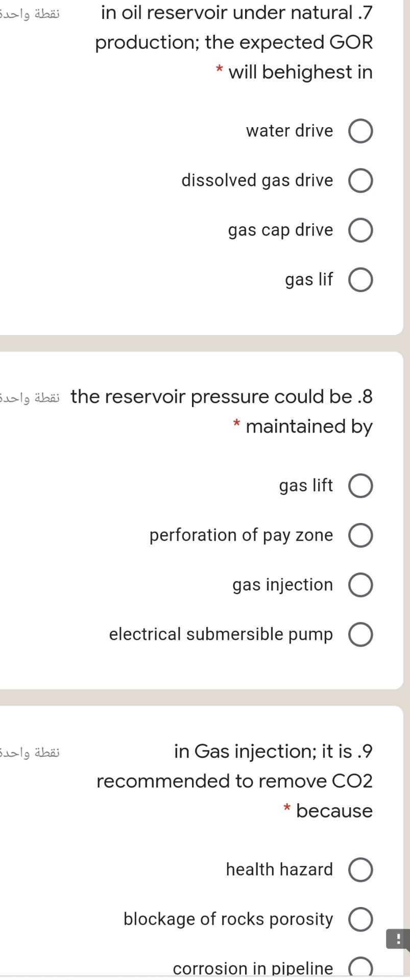Pick the gas lif option
The width and height of the screenshot is (410, 980).
pyautogui.click(x=360, y=279)
